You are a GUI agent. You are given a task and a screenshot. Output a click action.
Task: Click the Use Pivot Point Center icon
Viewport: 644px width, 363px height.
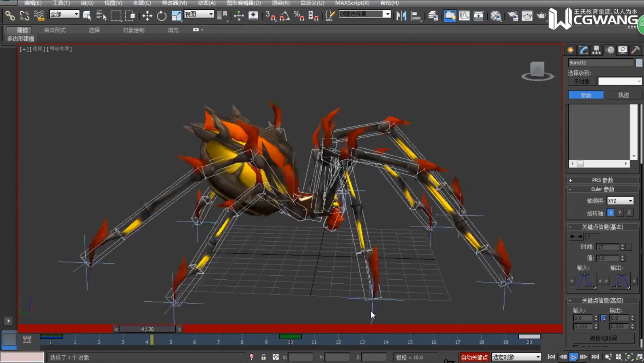pos(222,16)
